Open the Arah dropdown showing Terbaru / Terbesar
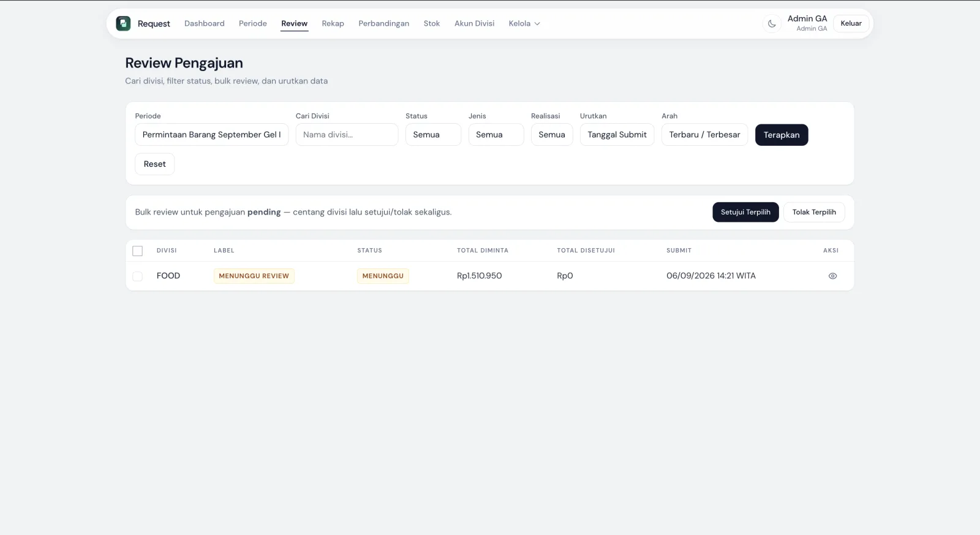The image size is (980, 535). [704, 135]
